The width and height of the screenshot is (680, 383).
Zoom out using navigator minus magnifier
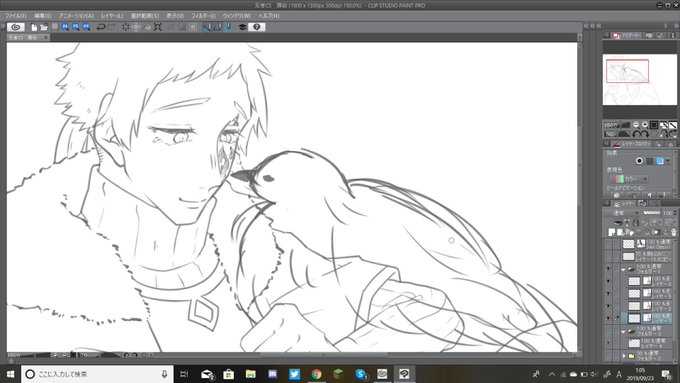pyautogui.click(x=636, y=125)
